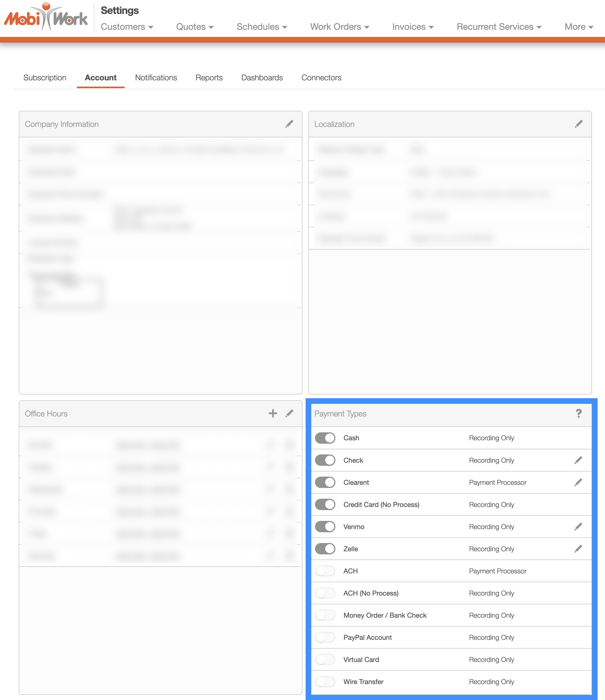Add new Office Hours with plus icon
Screen dimensions: 605x700
pyautogui.click(x=273, y=414)
